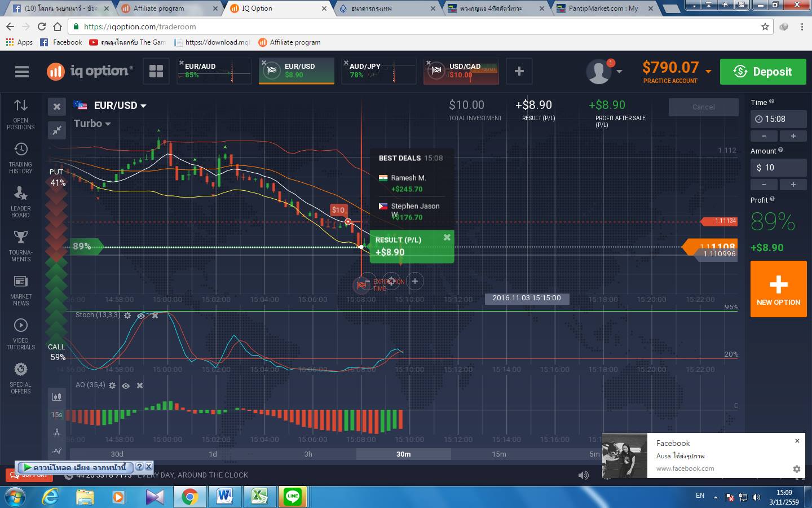The image size is (812, 508).
Task: Remove the AO indicator
Action: [140, 386]
